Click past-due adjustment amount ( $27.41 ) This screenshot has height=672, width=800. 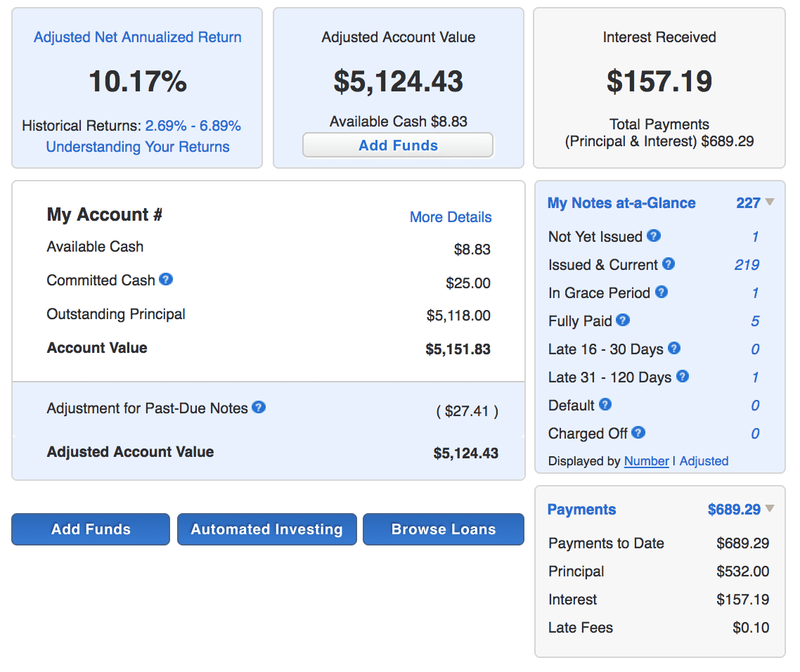pos(467,411)
